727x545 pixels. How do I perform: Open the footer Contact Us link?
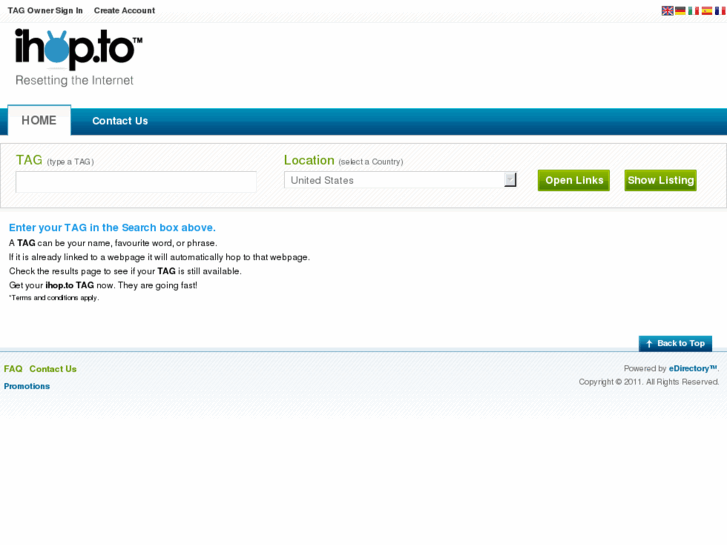pos(53,369)
